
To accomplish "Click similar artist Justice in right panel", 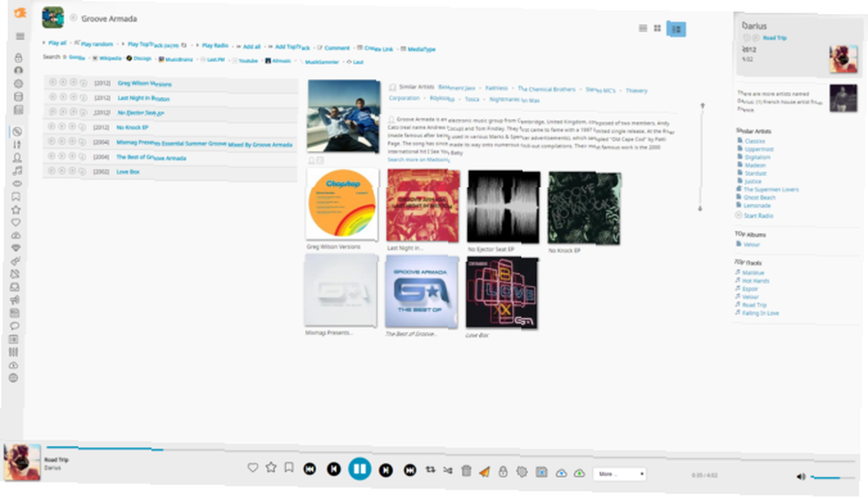I will pyautogui.click(x=753, y=181).
